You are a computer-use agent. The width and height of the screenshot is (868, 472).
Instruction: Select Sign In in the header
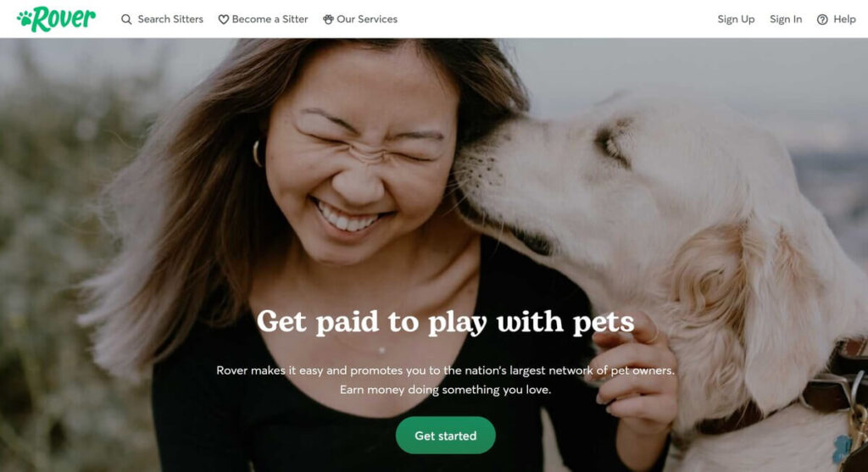click(x=786, y=19)
